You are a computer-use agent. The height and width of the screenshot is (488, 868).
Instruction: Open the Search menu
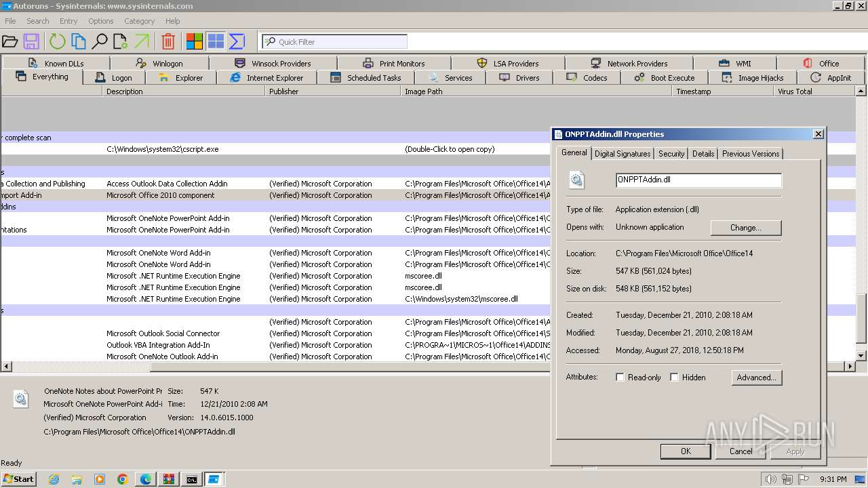38,21
